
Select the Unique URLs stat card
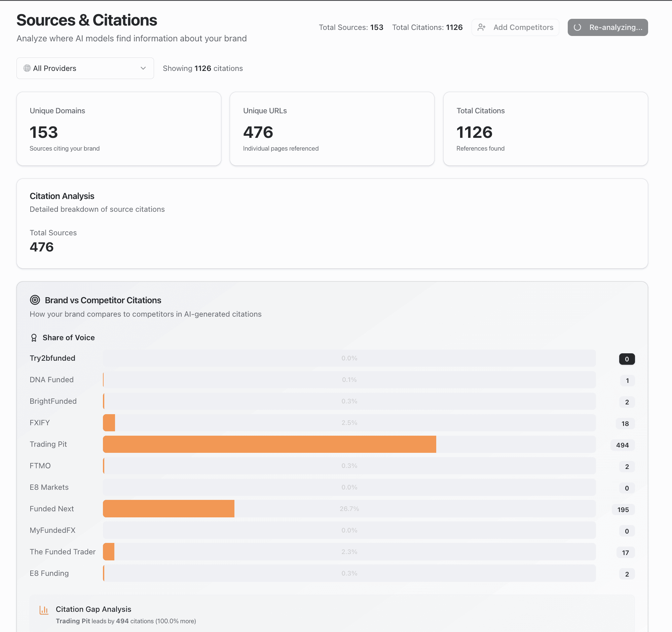[x=332, y=129]
